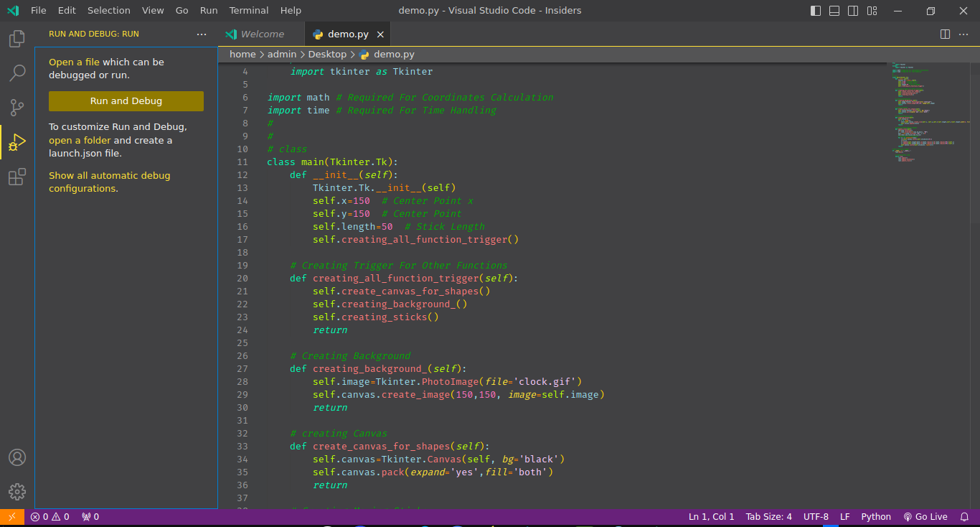Viewport: 980px width, 527px height.
Task: Click the Split Editor Right icon
Action: pyautogui.click(x=946, y=34)
